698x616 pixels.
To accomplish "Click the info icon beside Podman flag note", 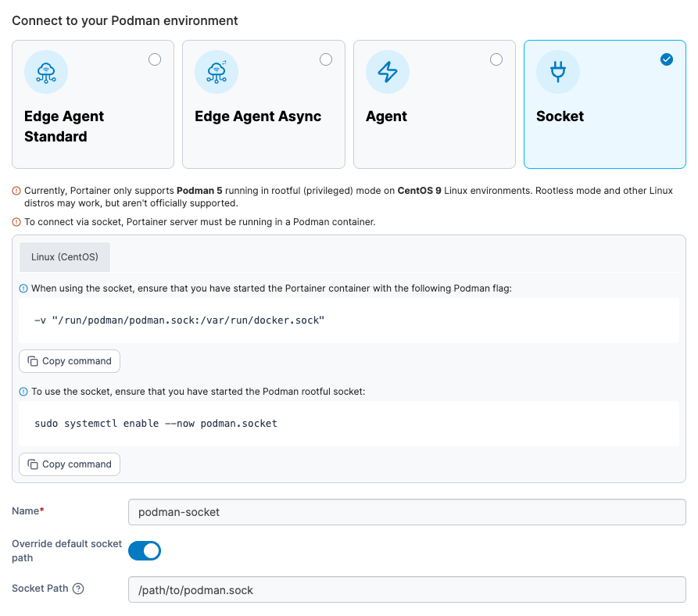I will [23, 288].
